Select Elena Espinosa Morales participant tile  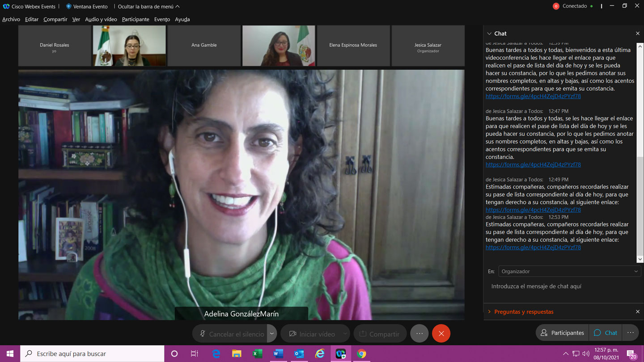click(353, 46)
